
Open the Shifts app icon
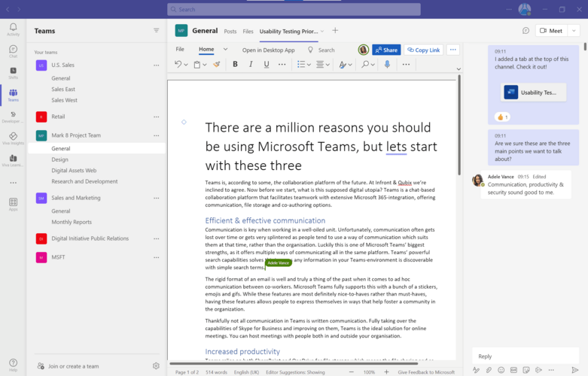coord(13,73)
